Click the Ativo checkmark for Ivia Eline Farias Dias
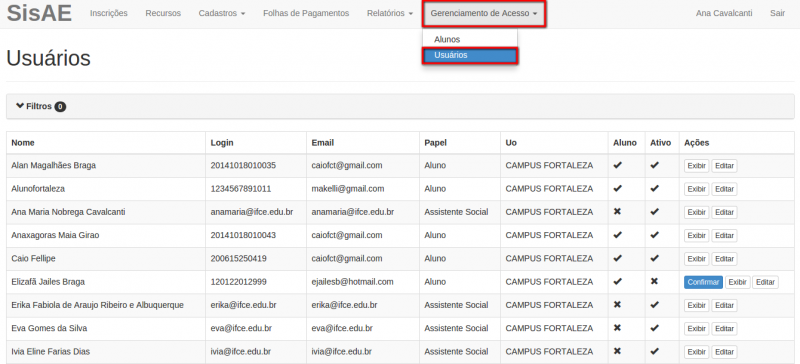 [654, 351]
